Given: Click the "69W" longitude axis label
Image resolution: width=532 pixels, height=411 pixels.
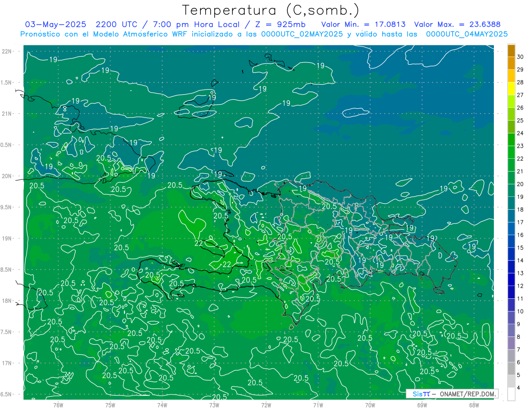Looking at the screenshot, I should [422, 405].
